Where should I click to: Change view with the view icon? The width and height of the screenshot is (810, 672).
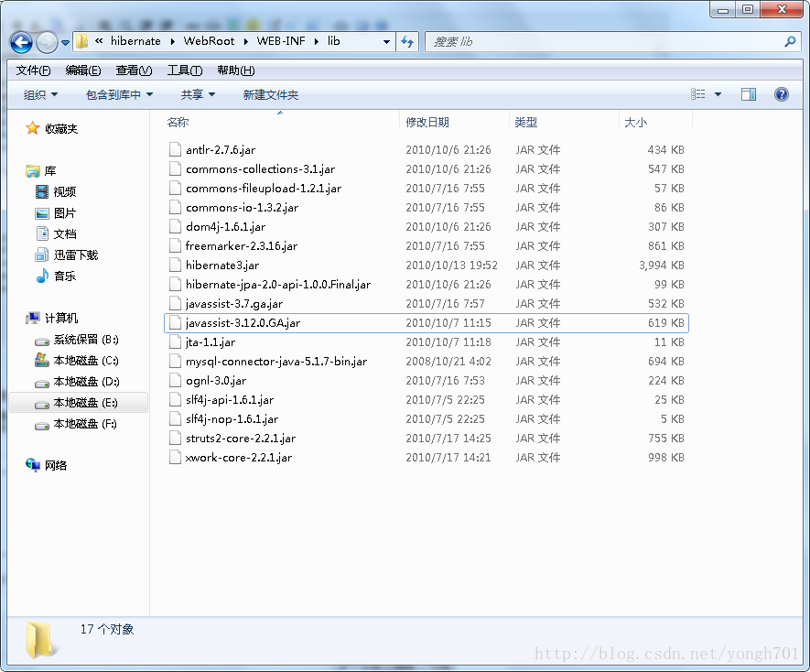[698, 94]
